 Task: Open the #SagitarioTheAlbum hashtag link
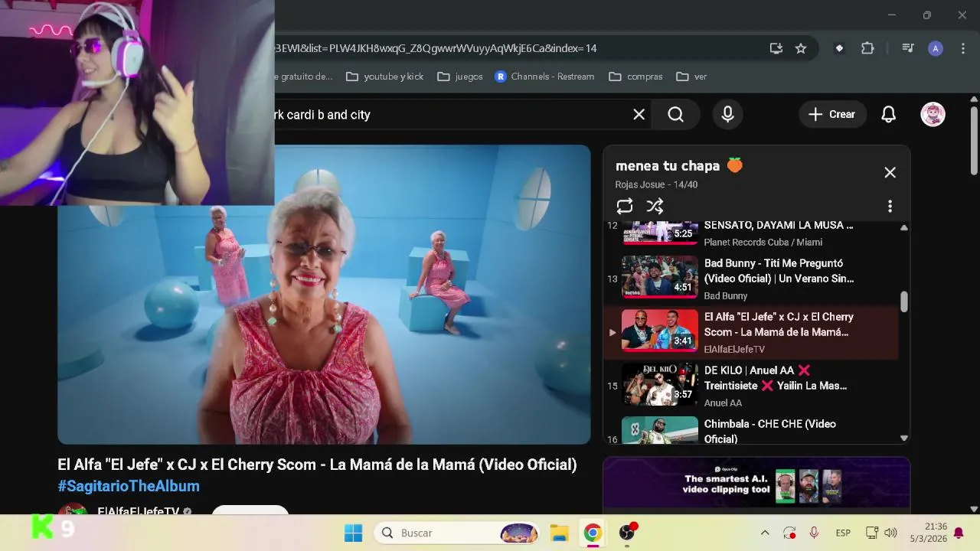coord(129,486)
